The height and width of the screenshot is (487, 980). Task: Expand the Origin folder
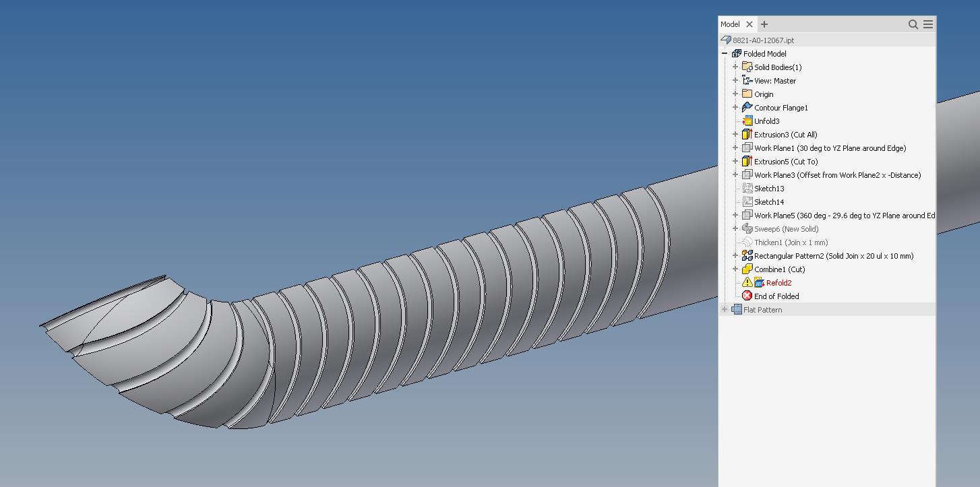point(735,94)
